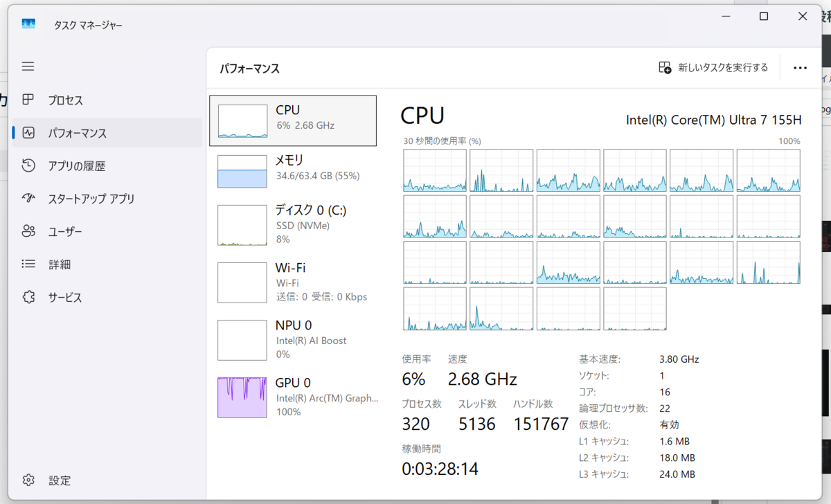Image resolution: width=831 pixels, height=504 pixels.
Task: Click the Performance (パフォーマンス) sidebar icon
Action: tap(28, 133)
